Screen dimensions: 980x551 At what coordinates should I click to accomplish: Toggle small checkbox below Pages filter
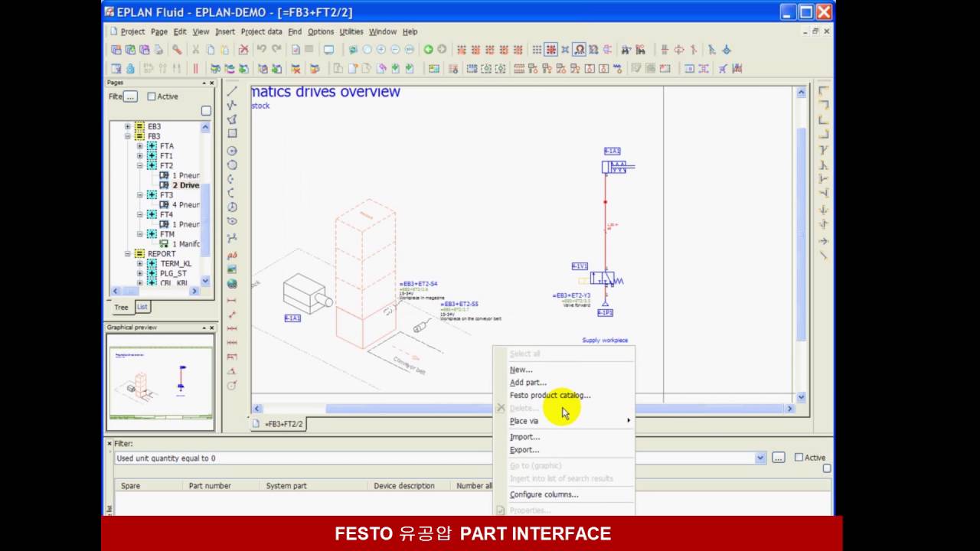206,111
